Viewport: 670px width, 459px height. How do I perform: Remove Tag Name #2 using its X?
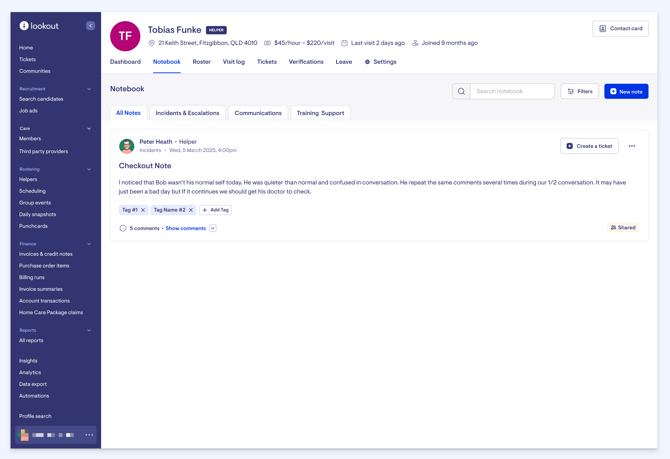[191, 210]
